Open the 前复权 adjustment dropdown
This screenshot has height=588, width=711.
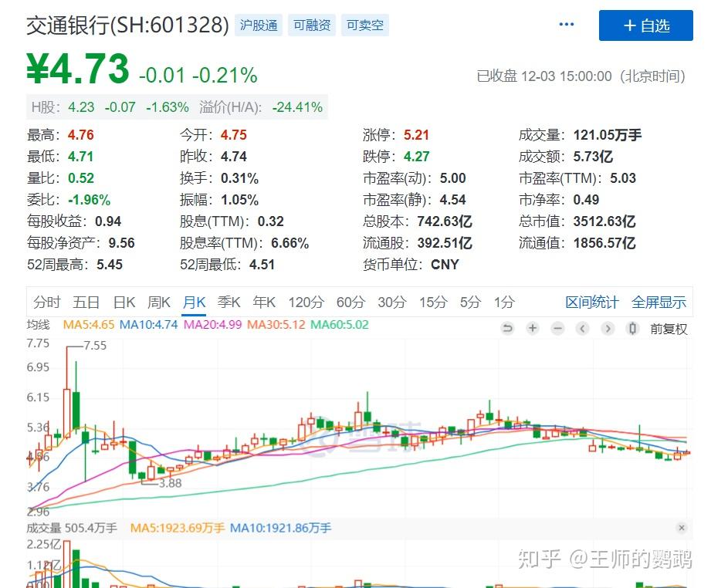pyautogui.click(x=669, y=329)
